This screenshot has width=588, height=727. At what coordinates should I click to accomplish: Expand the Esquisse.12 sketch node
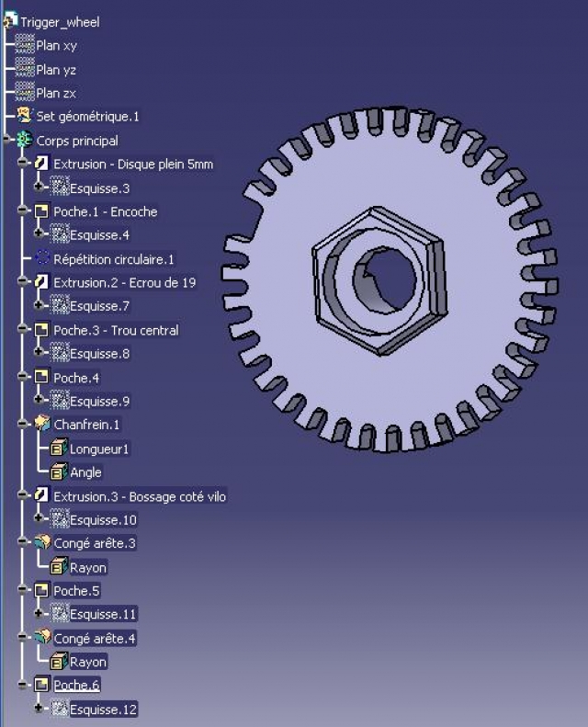click(39, 709)
